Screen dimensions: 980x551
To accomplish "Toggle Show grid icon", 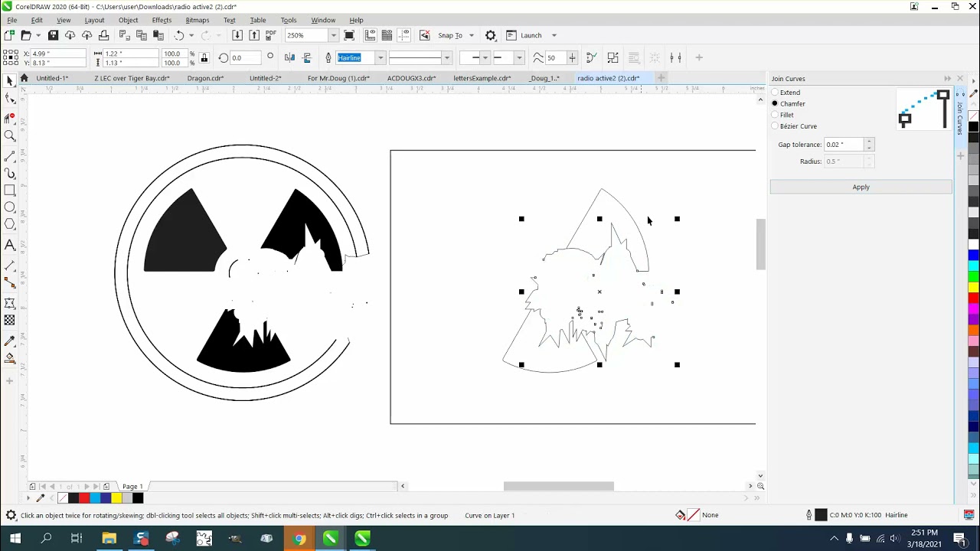I will point(387,35).
